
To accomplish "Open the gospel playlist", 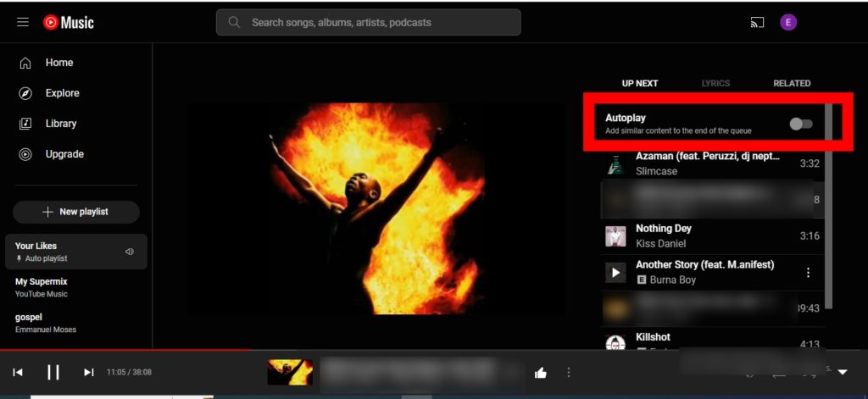I will tap(75, 323).
